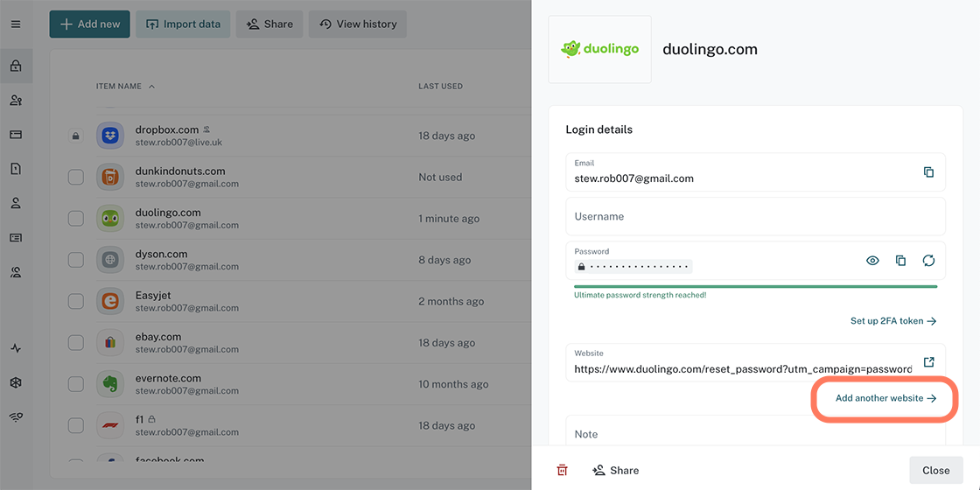Image resolution: width=980 pixels, height=490 pixels.
Task: Open the Import data option
Action: pyautogui.click(x=184, y=24)
